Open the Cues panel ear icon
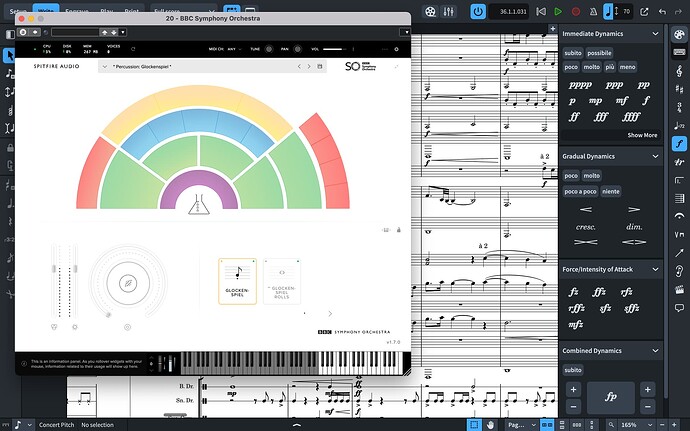This screenshot has height=431, width=690. coord(679,271)
